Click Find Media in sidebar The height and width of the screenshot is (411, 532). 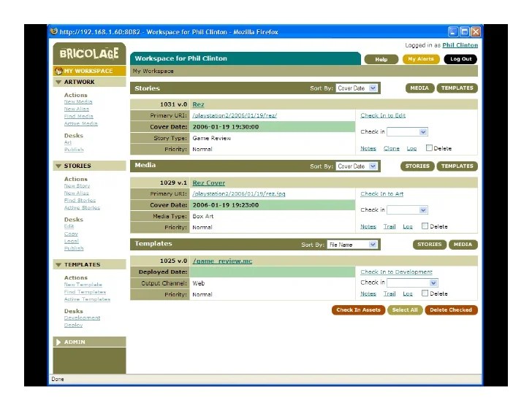78,116
